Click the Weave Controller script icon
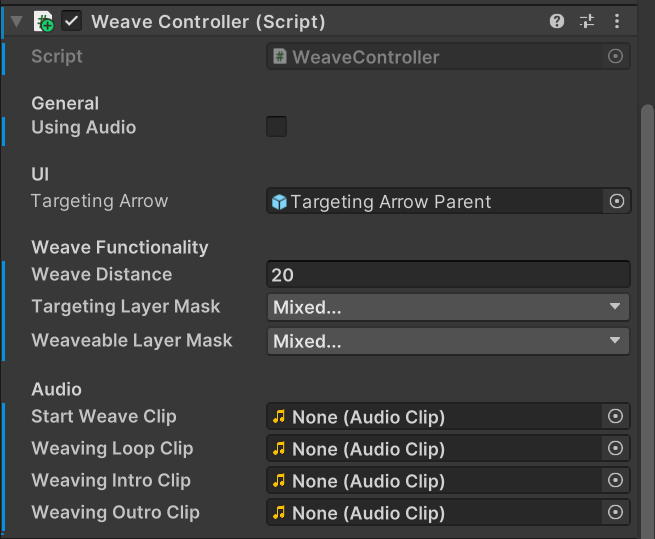The width and height of the screenshot is (655, 539). [43, 21]
